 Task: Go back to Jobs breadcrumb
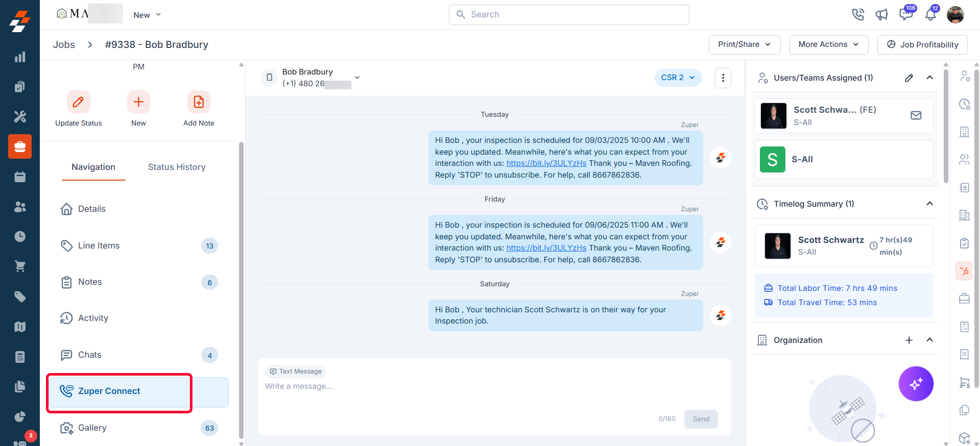(64, 45)
